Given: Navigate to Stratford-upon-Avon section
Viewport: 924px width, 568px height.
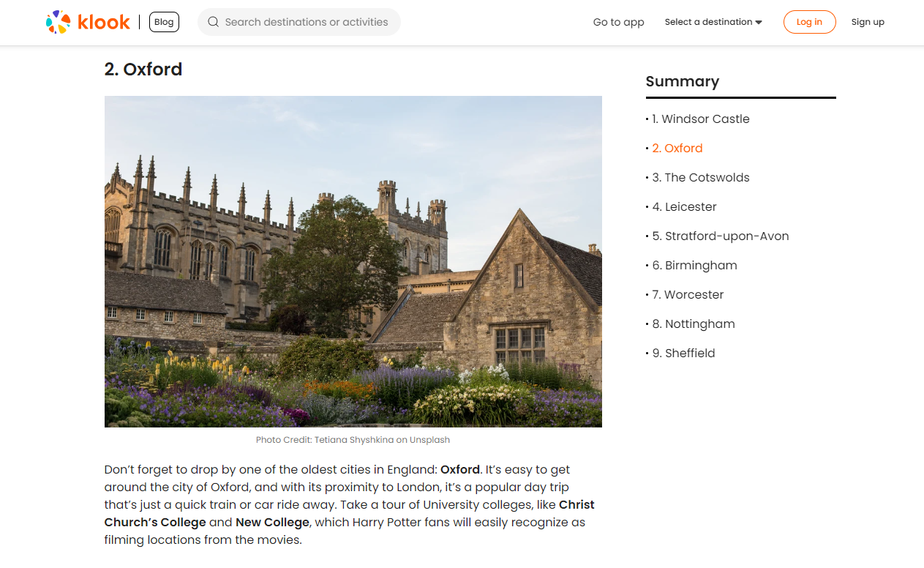Looking at the screenshot, I should click(x=724, y=236).
